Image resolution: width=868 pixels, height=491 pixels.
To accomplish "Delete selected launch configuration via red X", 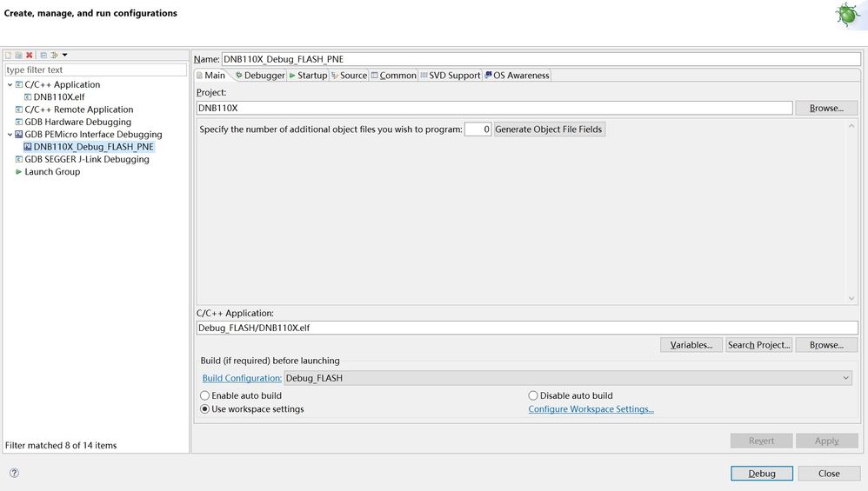I will (x=29, y=56).
